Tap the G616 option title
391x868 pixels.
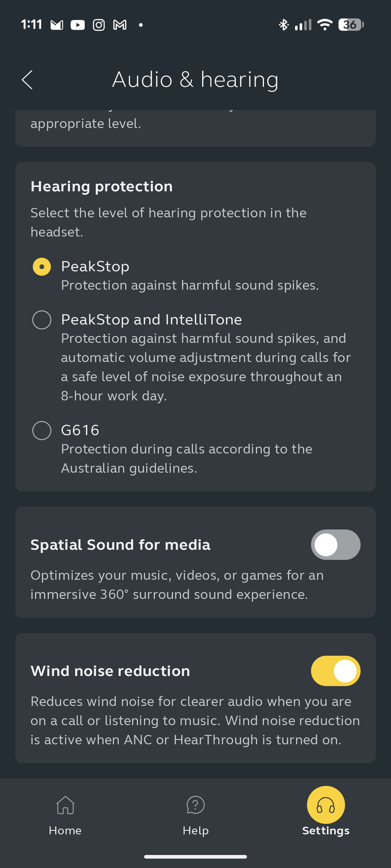point(80,430)
